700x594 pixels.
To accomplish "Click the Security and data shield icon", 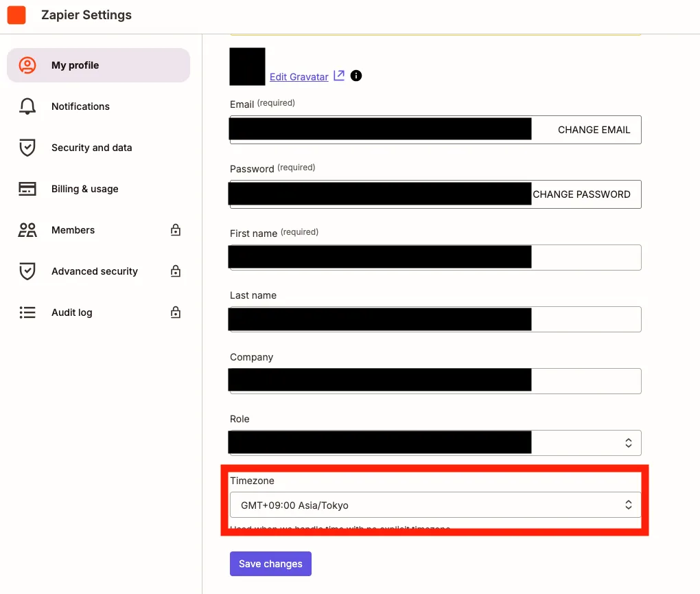I will (27, 148).
